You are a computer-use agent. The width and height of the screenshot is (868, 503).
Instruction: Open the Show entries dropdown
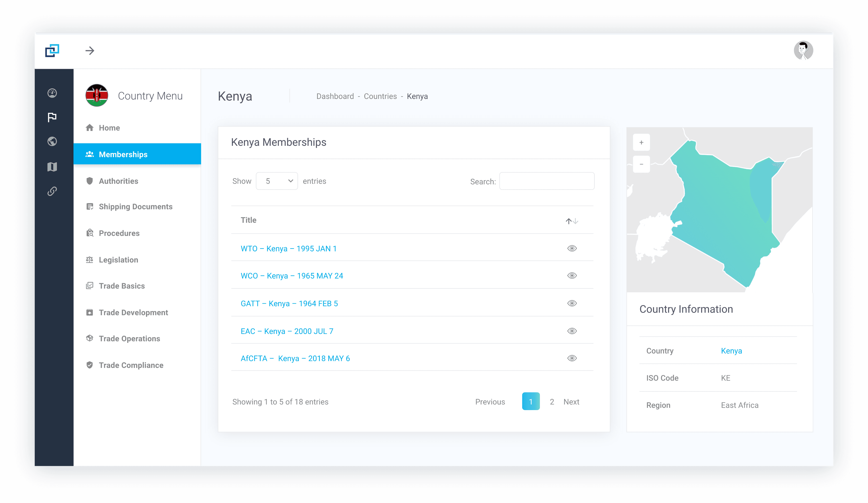click(x=277, y=181)
